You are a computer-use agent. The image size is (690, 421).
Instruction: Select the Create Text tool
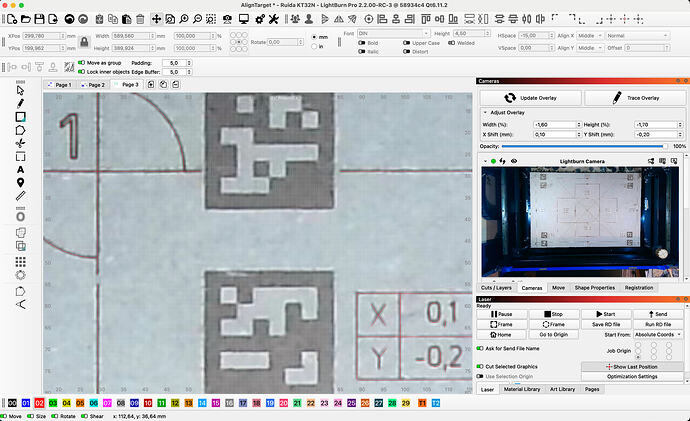point(20,170)
